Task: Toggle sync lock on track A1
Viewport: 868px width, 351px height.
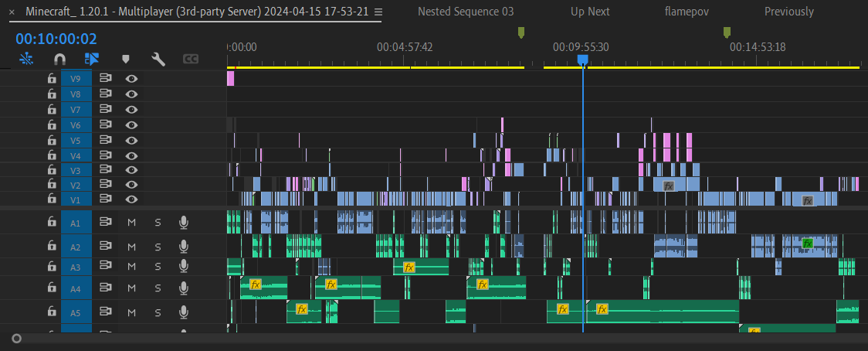Action: [x=105, y=222]
